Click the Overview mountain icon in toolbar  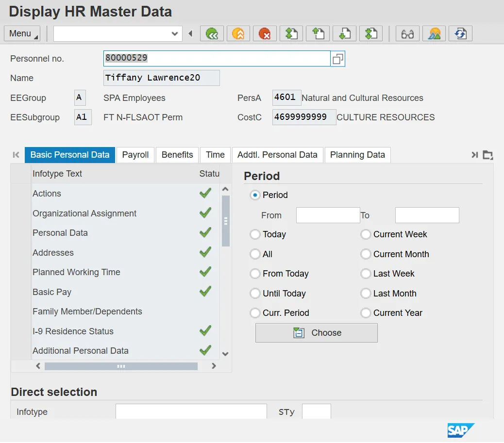pos(434,33)
